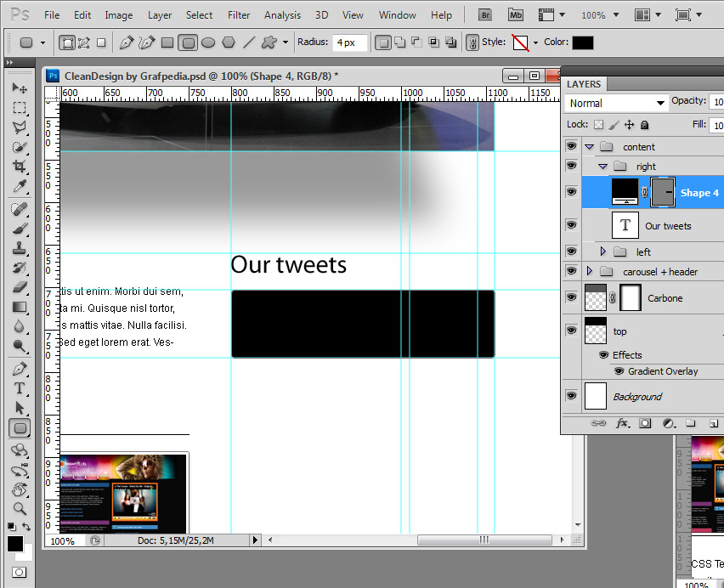Link layers via chain icon
Viewport: 724px width, 588px height.
tap(598, 423)
